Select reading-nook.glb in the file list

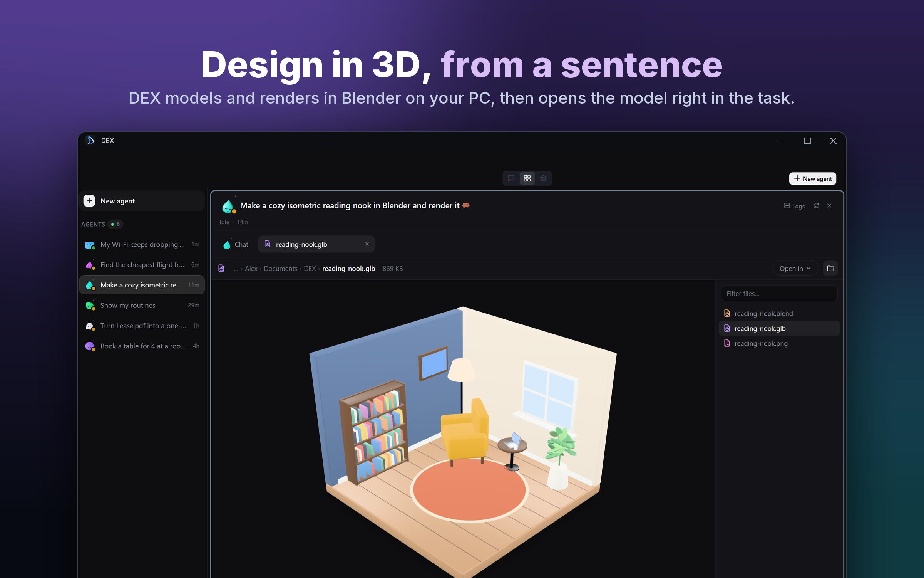tap(779, 328)
